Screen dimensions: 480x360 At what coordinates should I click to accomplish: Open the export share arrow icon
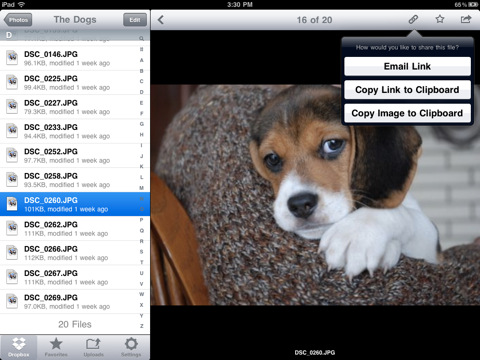pos(466,19)
